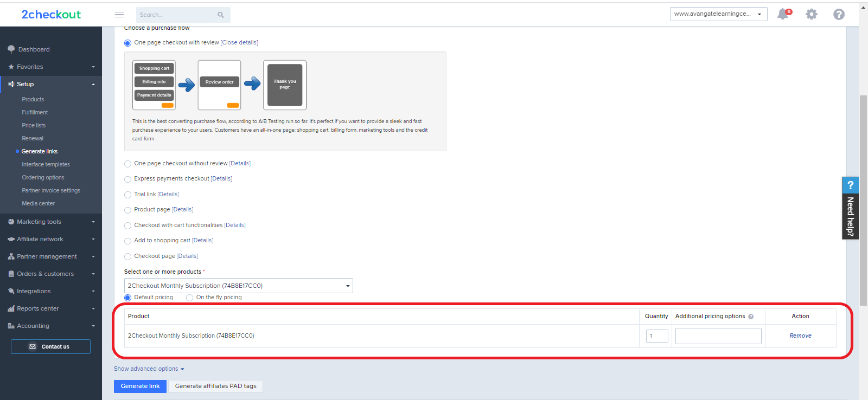The width and height of the screenshot is (868, 400).
Task: Collapse the Setup menu arrow
Action: click(93, 85)
